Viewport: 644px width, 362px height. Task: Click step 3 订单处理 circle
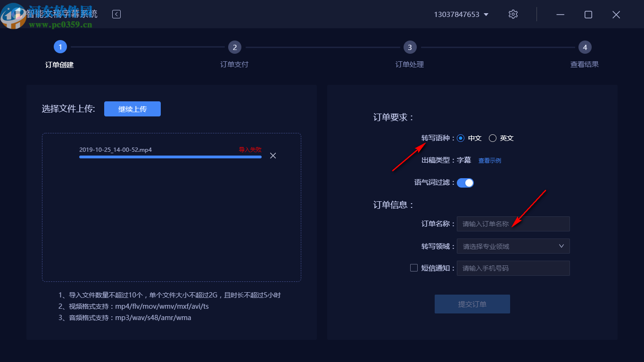click(x=410, y=47)
